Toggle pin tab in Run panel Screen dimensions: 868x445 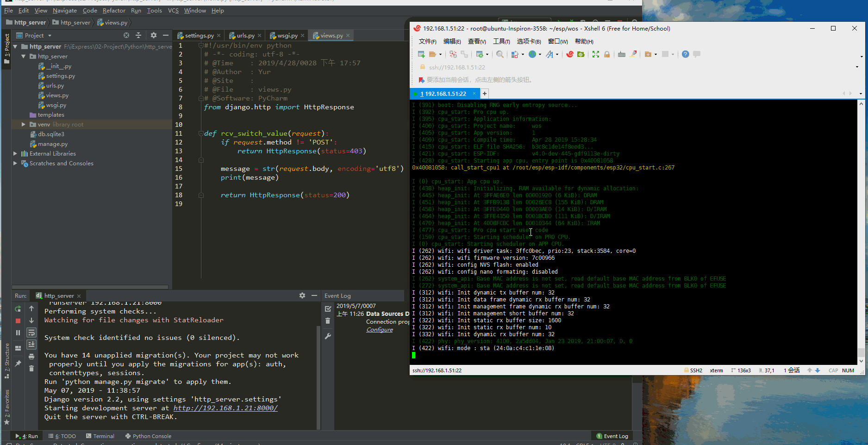18,364
